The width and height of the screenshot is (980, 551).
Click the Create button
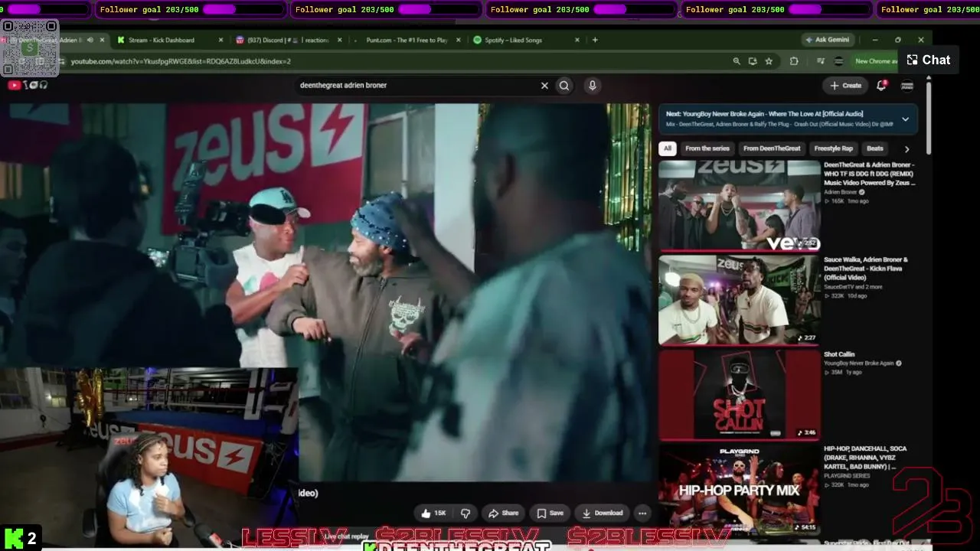845,86
